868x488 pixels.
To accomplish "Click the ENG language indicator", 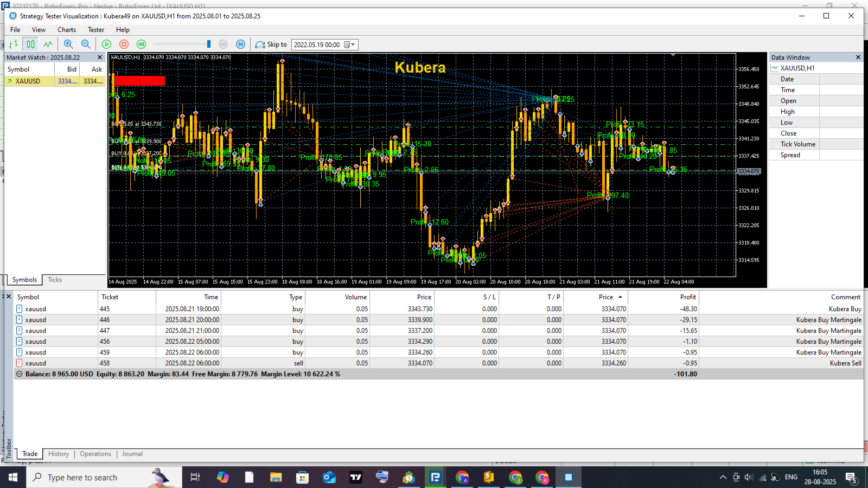I will (791, 477).
